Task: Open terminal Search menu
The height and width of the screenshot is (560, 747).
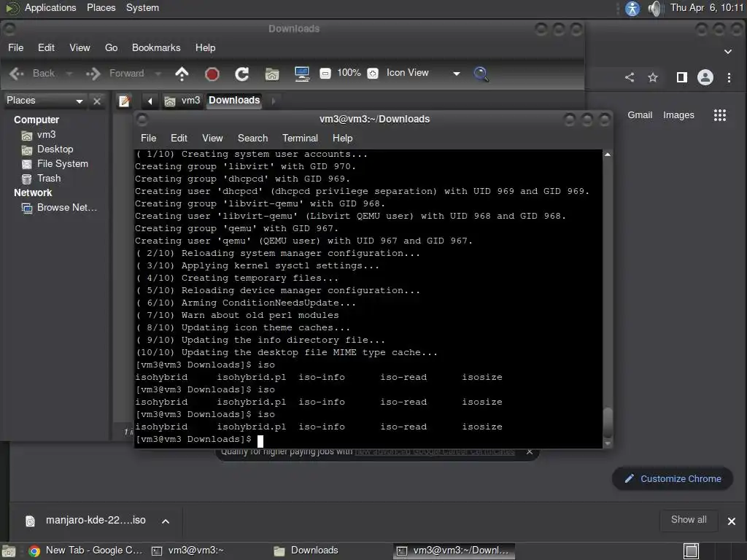Action: (253, 138)
